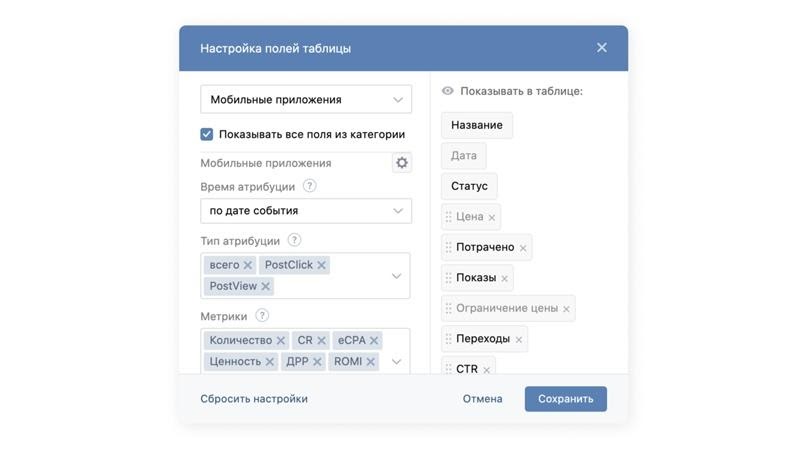The height and width of the screenshot is (449, 807).
Task: Click the Сохранить button
Action: tap(565, 399)
